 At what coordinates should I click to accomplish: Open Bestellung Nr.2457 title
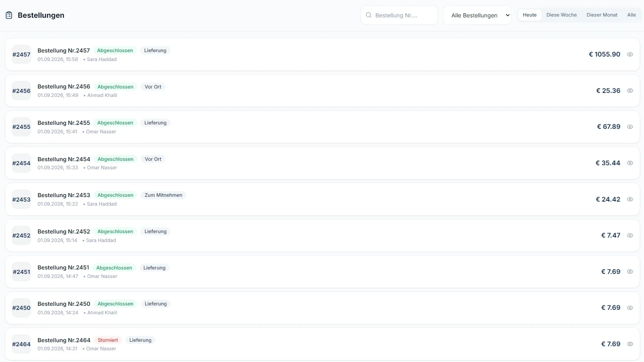pyautogui.click(x=64, y=51)
